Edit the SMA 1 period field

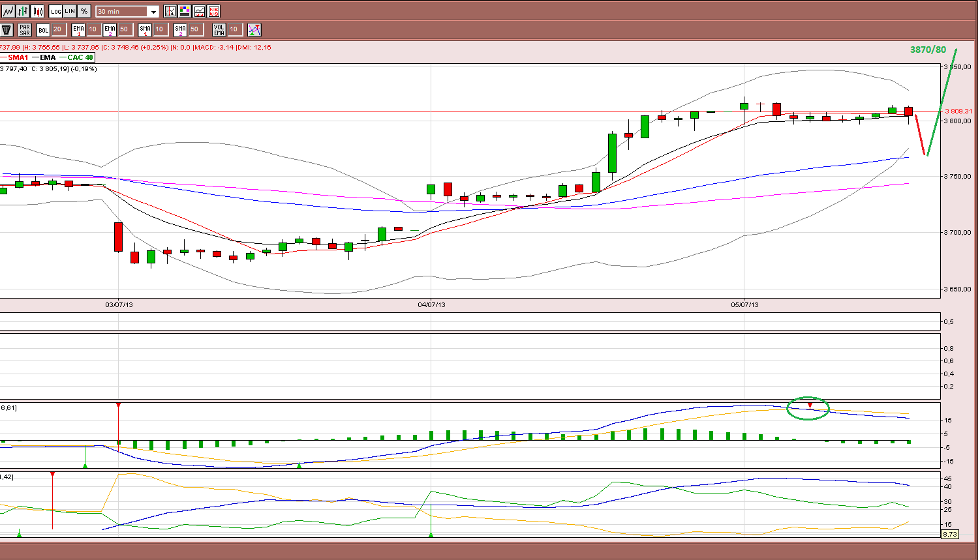tap(160, 29)
